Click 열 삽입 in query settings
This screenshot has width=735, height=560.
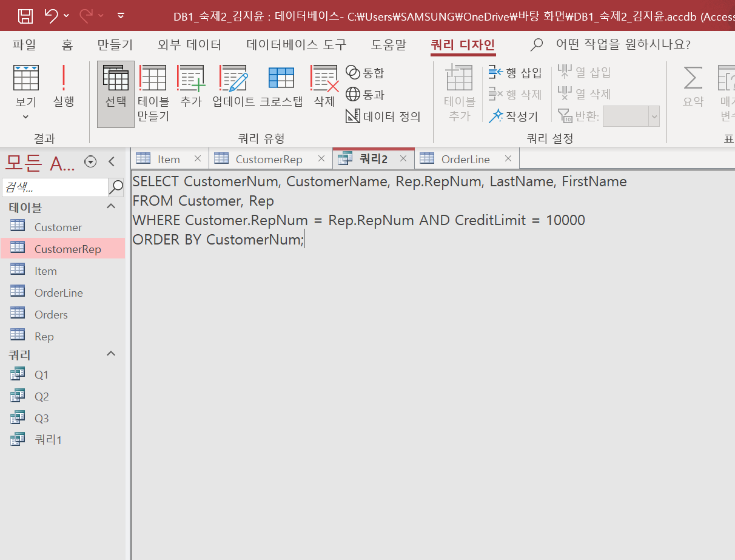click(585, 73)
